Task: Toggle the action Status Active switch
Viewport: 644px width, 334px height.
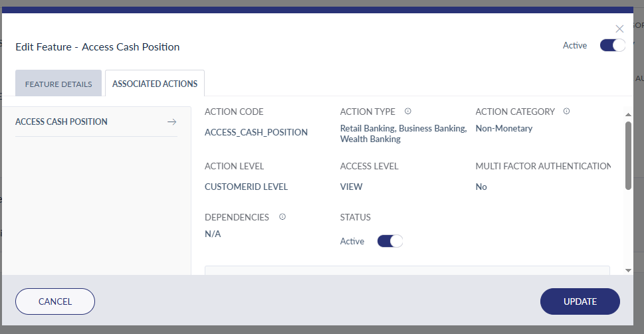Action: pos(389,241)
